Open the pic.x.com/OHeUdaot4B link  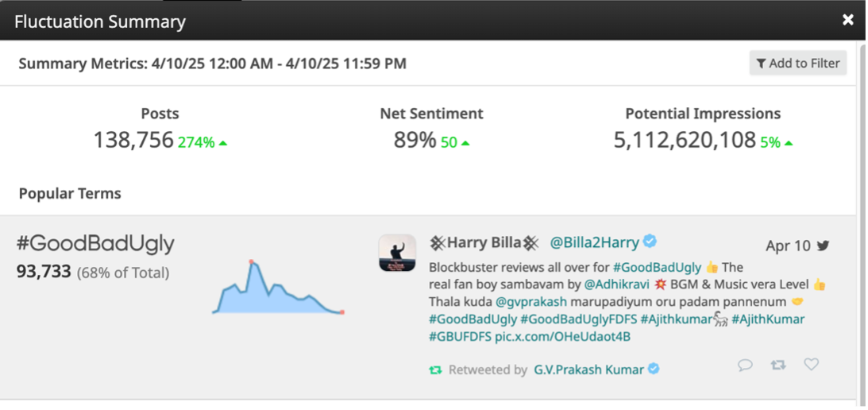[562, 336]
